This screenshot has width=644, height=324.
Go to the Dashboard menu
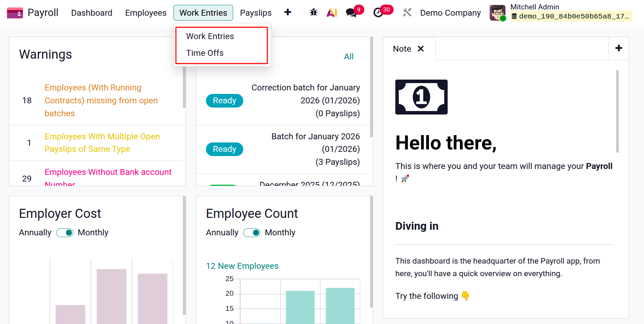pyautogui.click(x=92, y=13)
